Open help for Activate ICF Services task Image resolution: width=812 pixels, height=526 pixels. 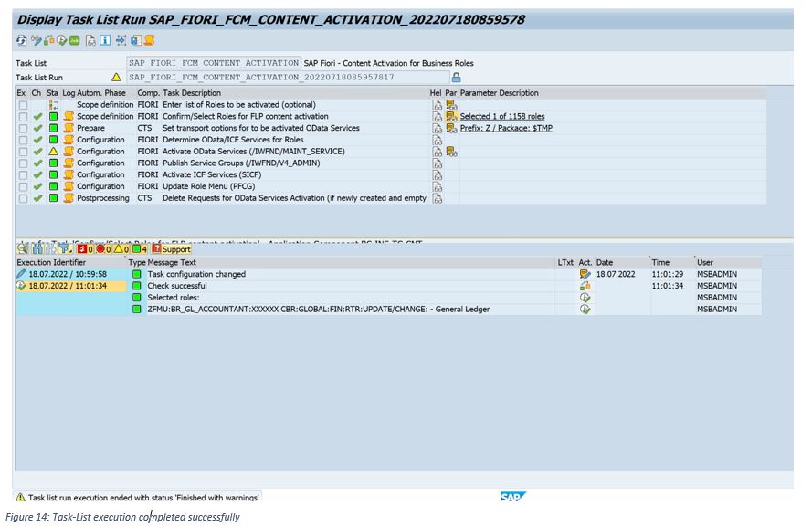[438, 174]
